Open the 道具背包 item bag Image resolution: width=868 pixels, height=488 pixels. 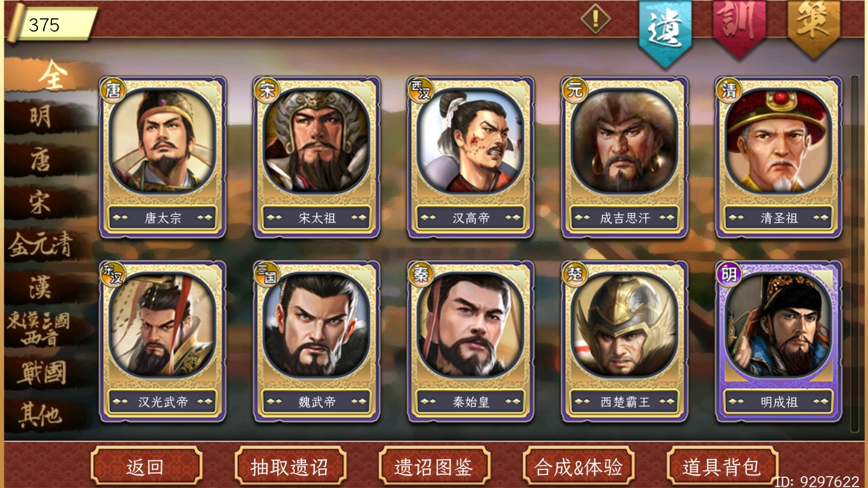click(x=722, y=466)
